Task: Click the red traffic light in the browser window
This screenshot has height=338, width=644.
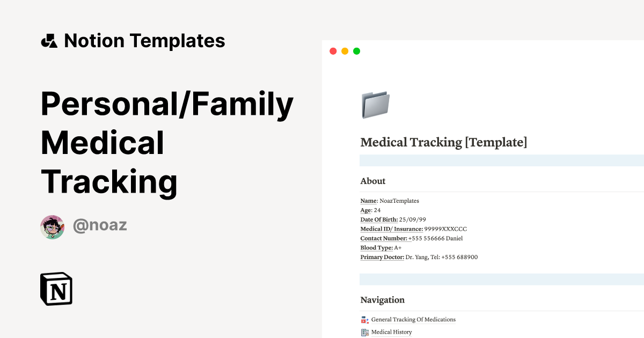Action: 333,50
